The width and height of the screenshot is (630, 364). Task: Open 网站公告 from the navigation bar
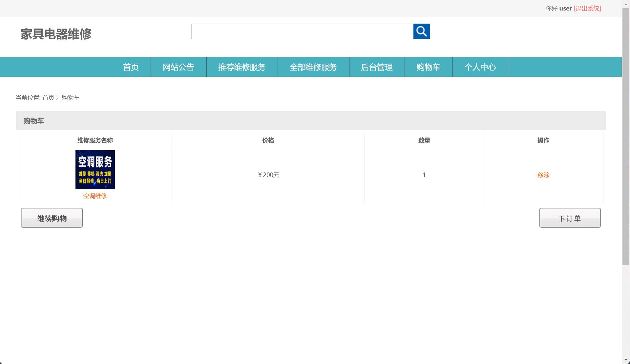178,67
